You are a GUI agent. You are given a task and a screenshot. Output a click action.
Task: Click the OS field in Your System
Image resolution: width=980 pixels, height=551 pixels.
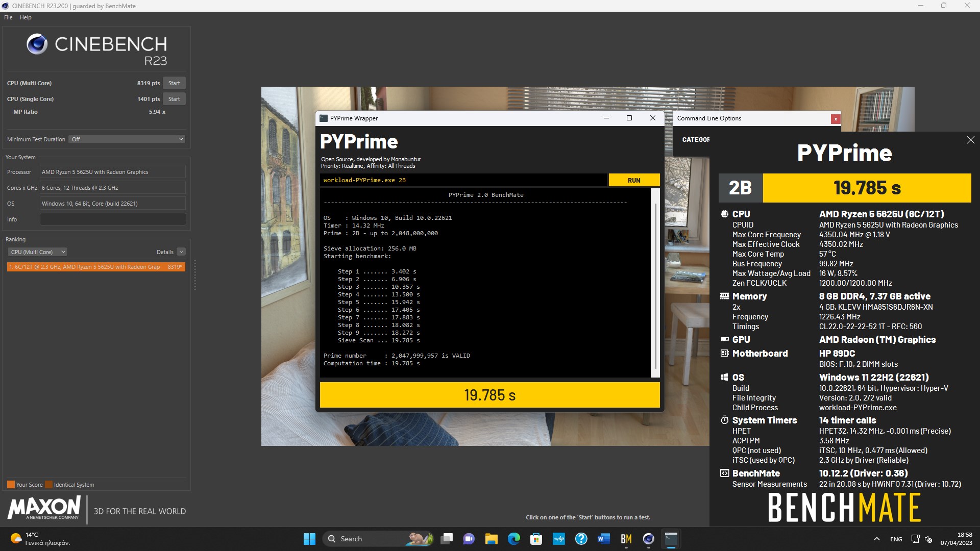113,204
